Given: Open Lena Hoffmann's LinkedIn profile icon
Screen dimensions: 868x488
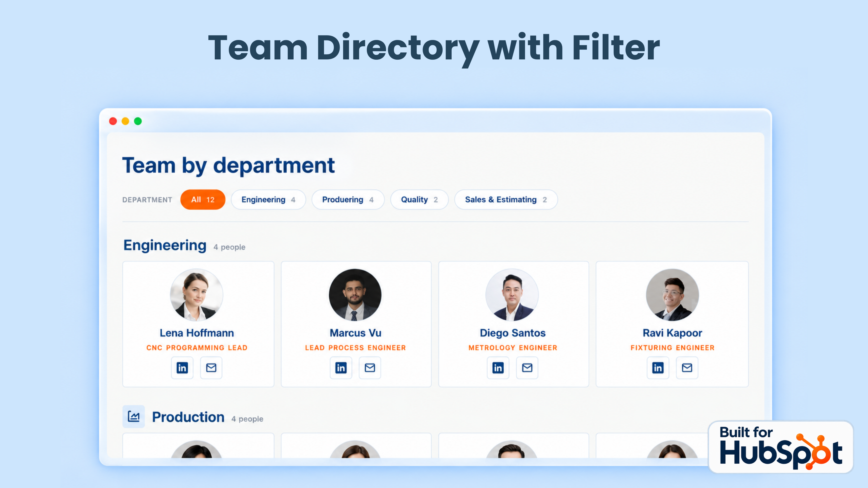Looking at the screenshot, I should pos(182,367).
